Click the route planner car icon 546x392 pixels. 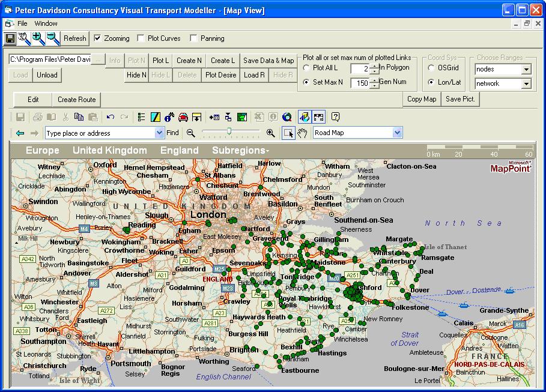click(x=183, y=117)
